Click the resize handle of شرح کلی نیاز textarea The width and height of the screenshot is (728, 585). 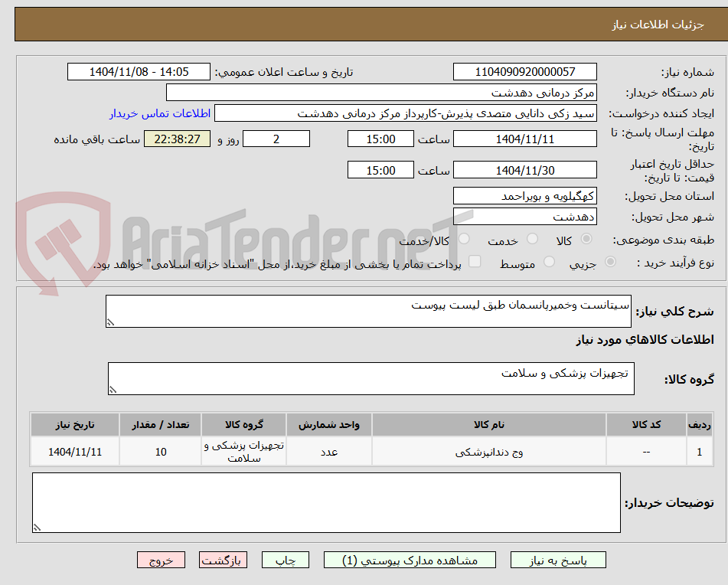point(110,322)
